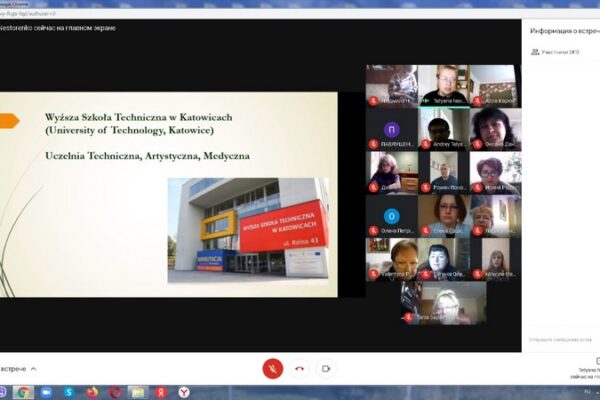
Task: Open Firefox from the taskbar
Action: 92,392
